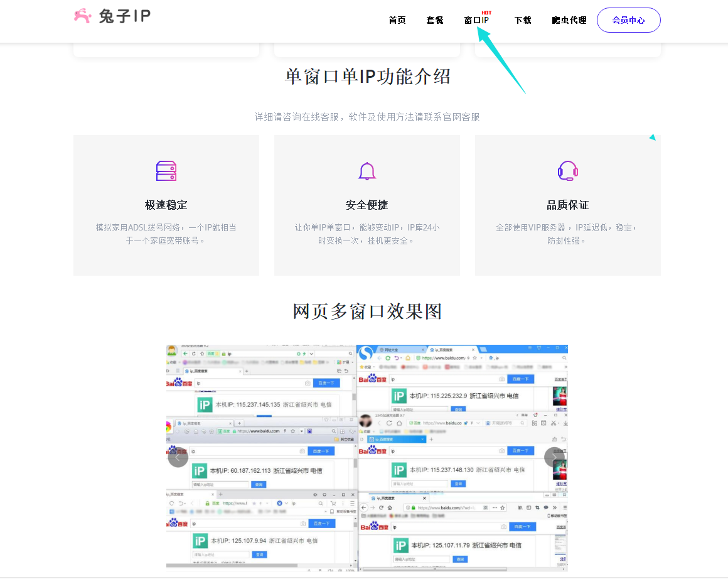Open the 套餐 menu item
This screenshot has height=579, width=728.
(434, 20)
